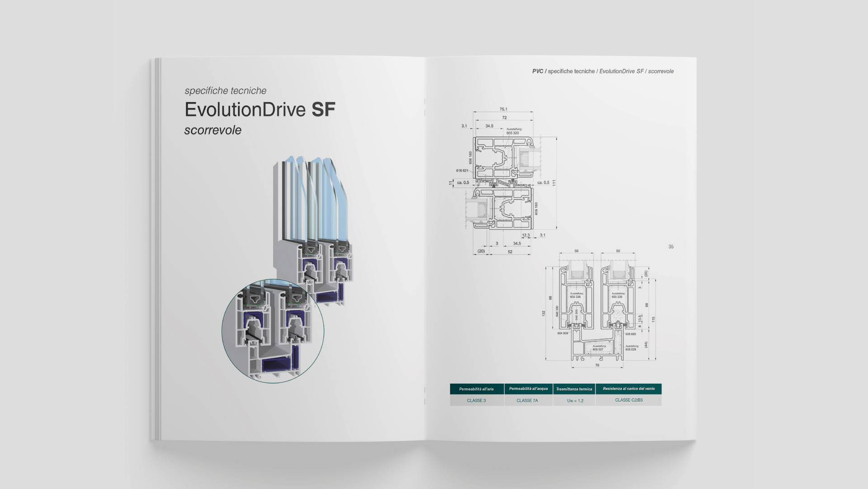Click the "132" vertical dimension label
The width and height of the screenshot is (868, 489).
pyautogui.click(x=543, y=313)
